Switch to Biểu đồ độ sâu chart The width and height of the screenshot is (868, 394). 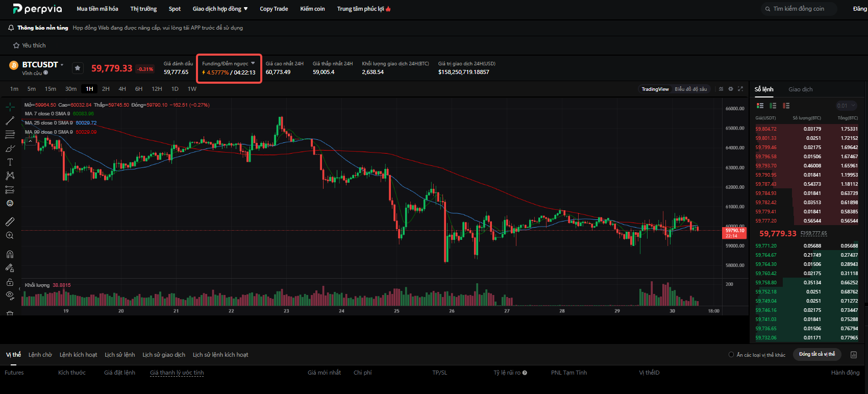(690, 89)
